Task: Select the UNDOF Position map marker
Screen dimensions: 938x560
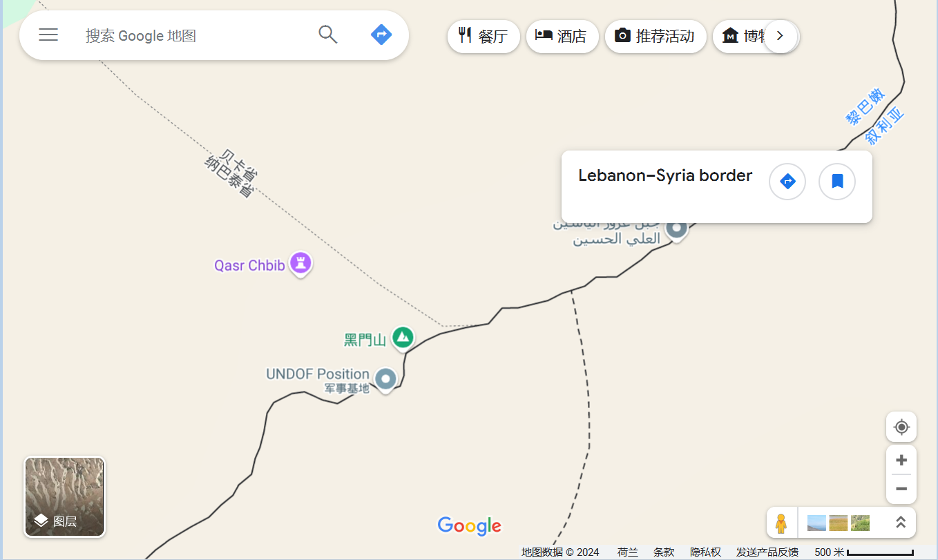Action: 385,378
